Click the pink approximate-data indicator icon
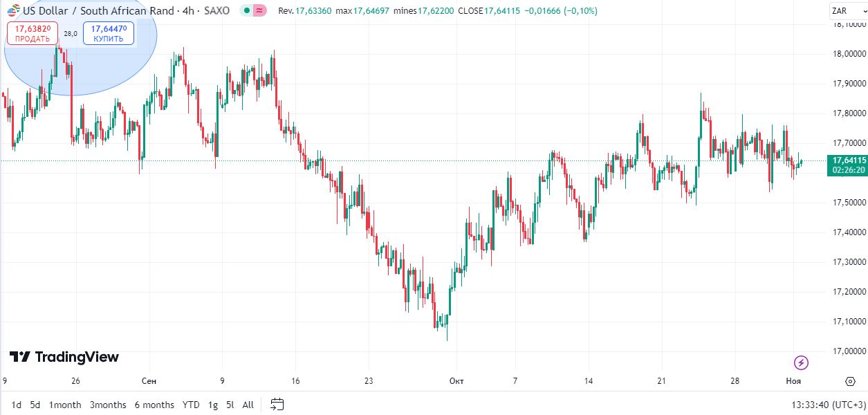Screen dimensions: 868x415 point(259,11)
